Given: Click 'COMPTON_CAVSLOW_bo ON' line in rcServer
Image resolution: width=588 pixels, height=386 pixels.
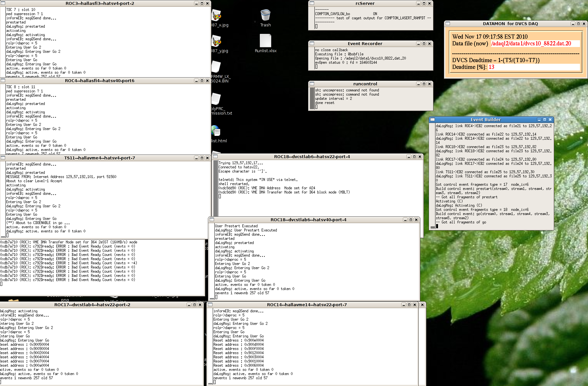Looking at the screenshot, I should click(346, 14).
